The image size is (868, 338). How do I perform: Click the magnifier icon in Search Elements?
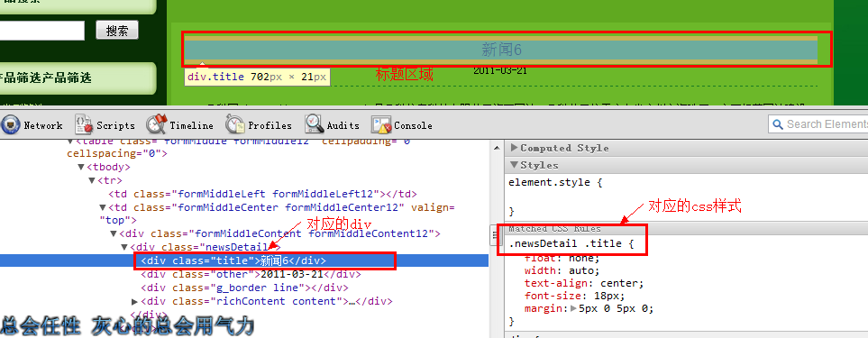[778, 124]
